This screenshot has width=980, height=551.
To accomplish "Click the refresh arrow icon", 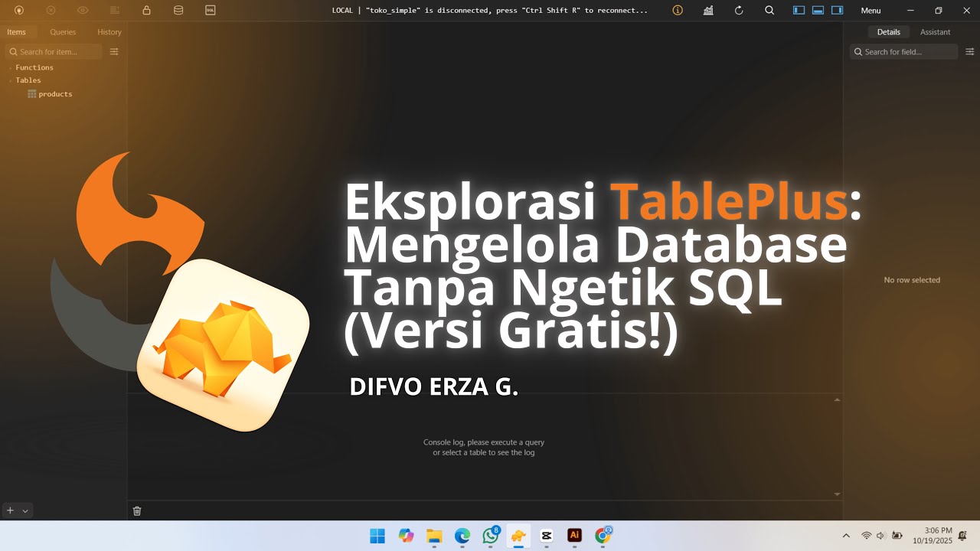I will click(x=739, y=10).
